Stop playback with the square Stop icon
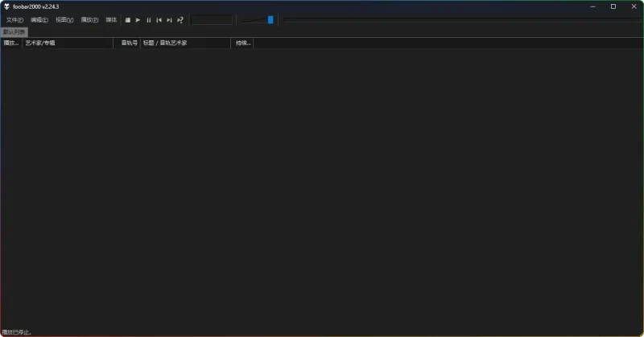The width and height of the screenshot is (644, 337). point(128,19)
